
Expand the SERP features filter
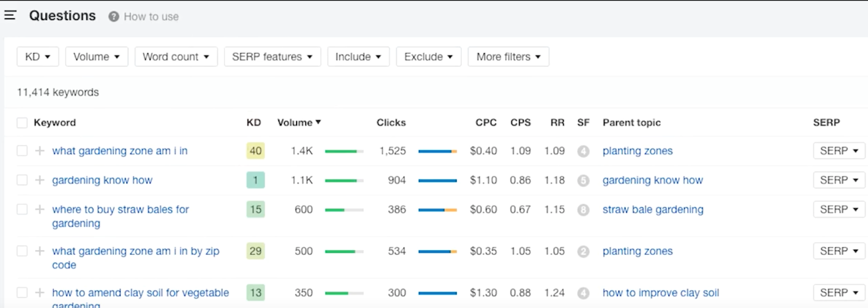272,57
